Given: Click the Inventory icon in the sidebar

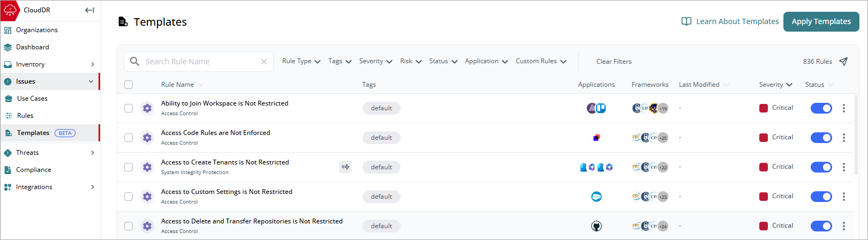Looking at the screenshot, I should click(7, 64).
